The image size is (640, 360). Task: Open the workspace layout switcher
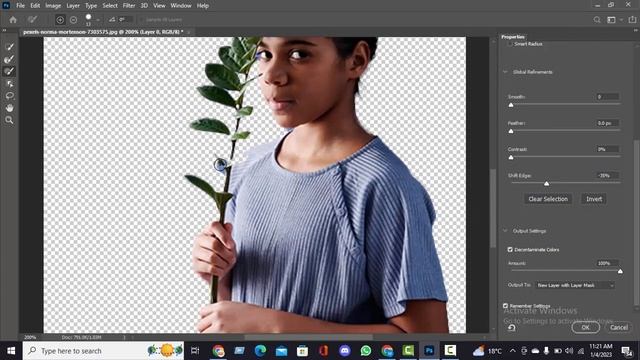point(611,20)
